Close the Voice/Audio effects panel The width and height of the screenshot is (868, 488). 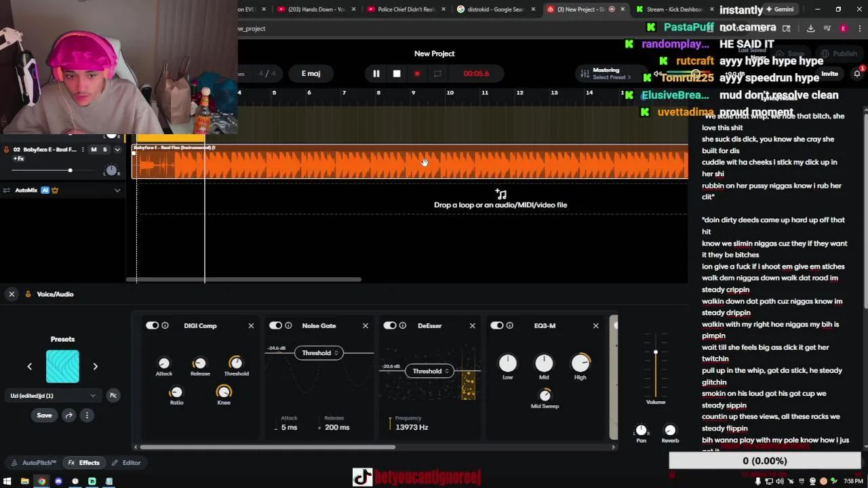[12, 294]
